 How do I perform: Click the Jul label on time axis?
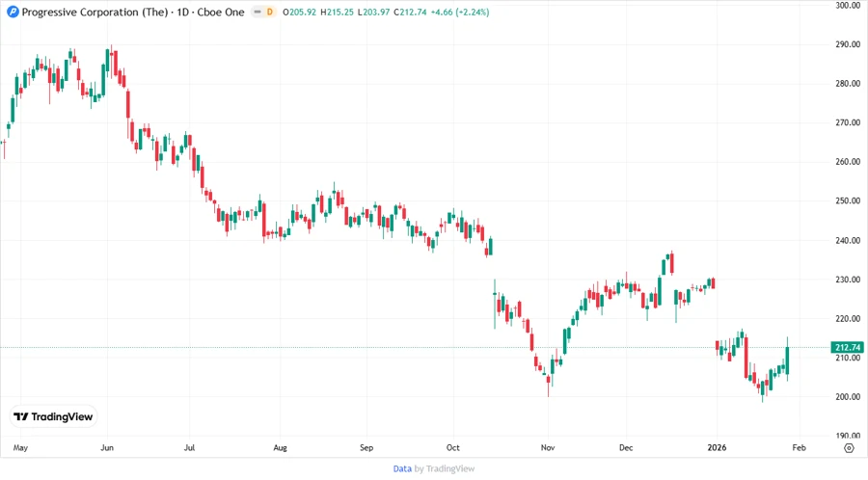[189, 447]
